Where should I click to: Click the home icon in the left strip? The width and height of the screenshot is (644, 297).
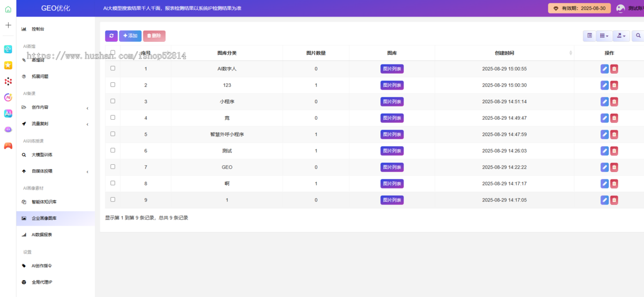click(8, 9)
